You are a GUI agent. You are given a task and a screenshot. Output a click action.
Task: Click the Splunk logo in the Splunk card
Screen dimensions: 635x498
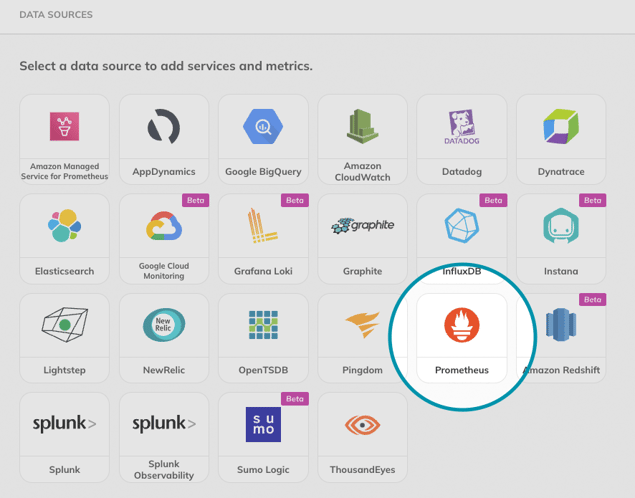[64, 424]
